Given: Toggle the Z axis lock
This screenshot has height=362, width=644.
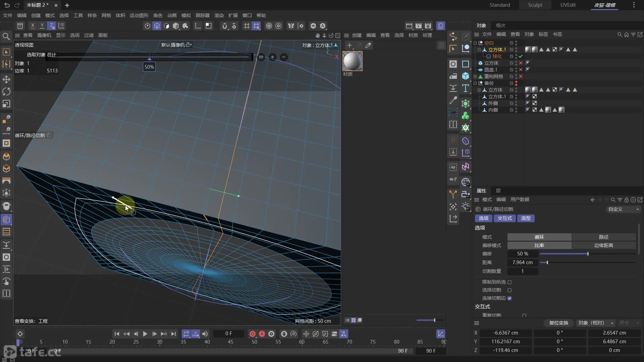Looking at the screenshot, I should [x=51, y=26].
